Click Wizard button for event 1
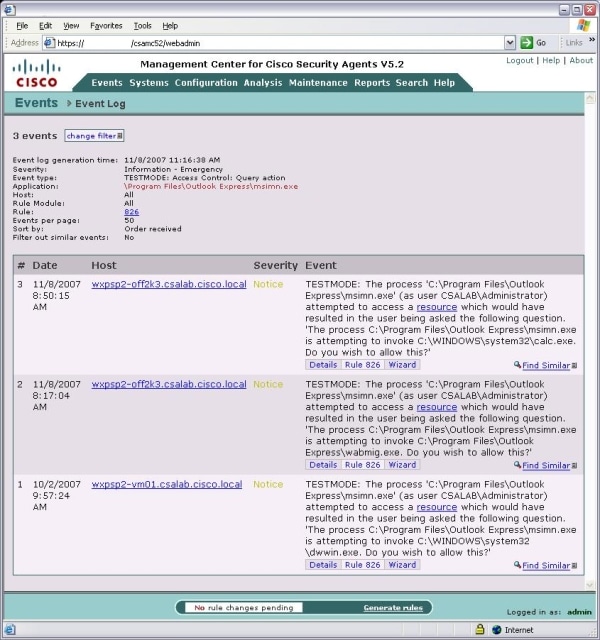This screenshot has height=640, width=600. coord(402,564)
